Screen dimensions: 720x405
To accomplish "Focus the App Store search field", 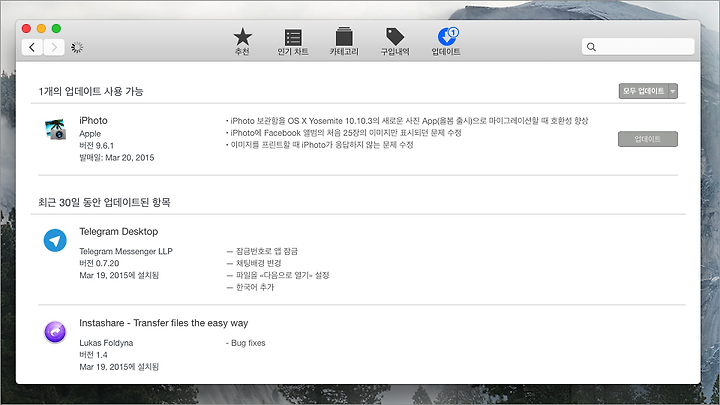I will coord(638,47).
